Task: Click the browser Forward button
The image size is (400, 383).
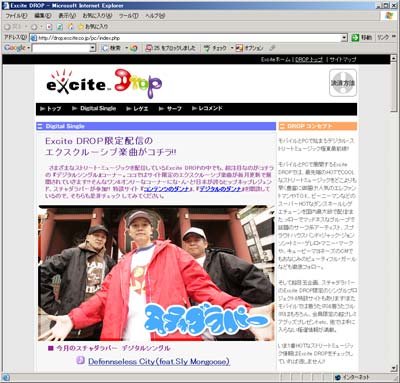Action: 34,27
